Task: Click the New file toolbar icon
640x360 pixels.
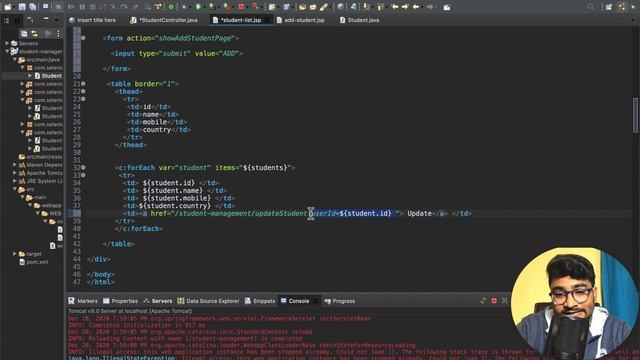Action: (8, 7)
